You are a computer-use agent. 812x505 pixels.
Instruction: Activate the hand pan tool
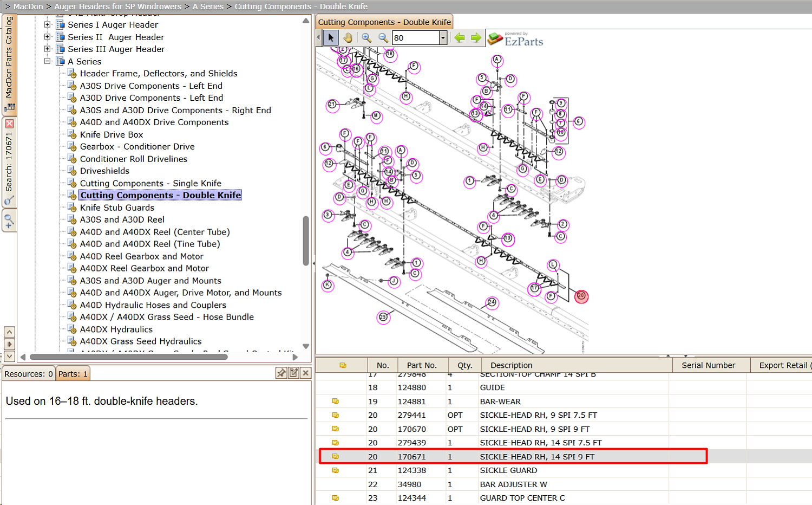pos(348,37)
